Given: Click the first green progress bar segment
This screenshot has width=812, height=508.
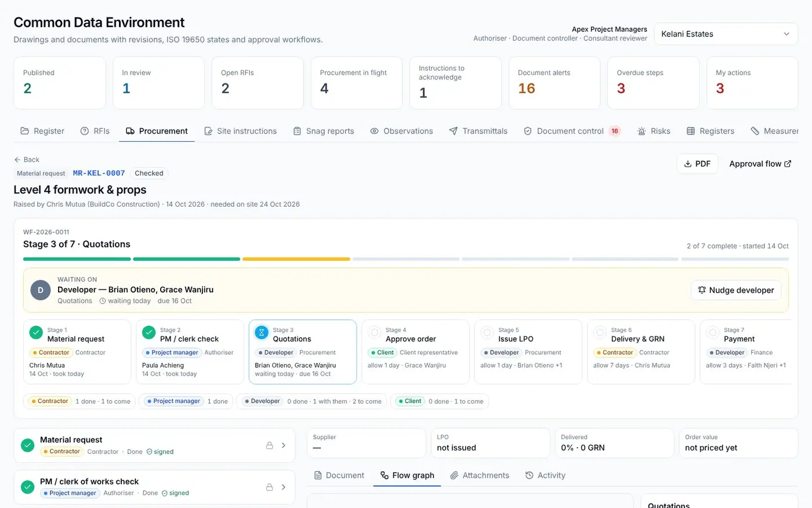Looking at the screenshot, I should pyautogui.click(x=77, y=259).
